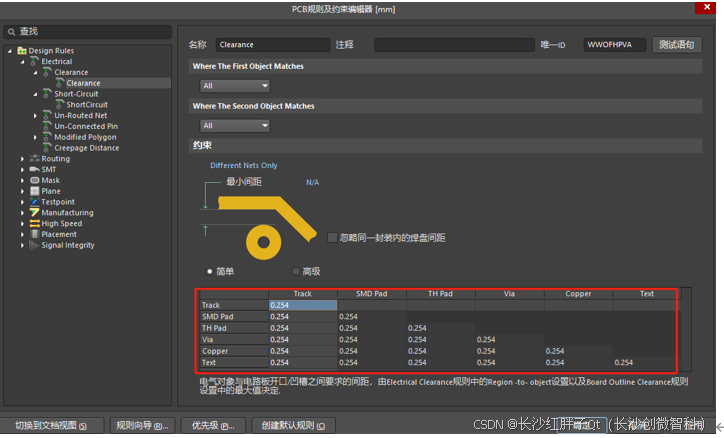
Task: Click the Manufacturing rules icon
Action: [x=35, y=212]
